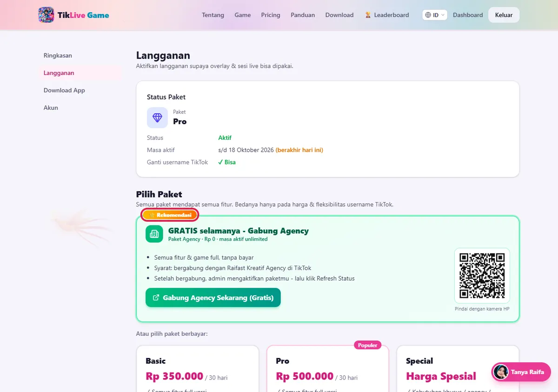Image resolution: width=558 pixels, height=392 pixels.
Task: Click Gabung Agency Sekarang (Gratis) button
Action: (x=213, y=298)
